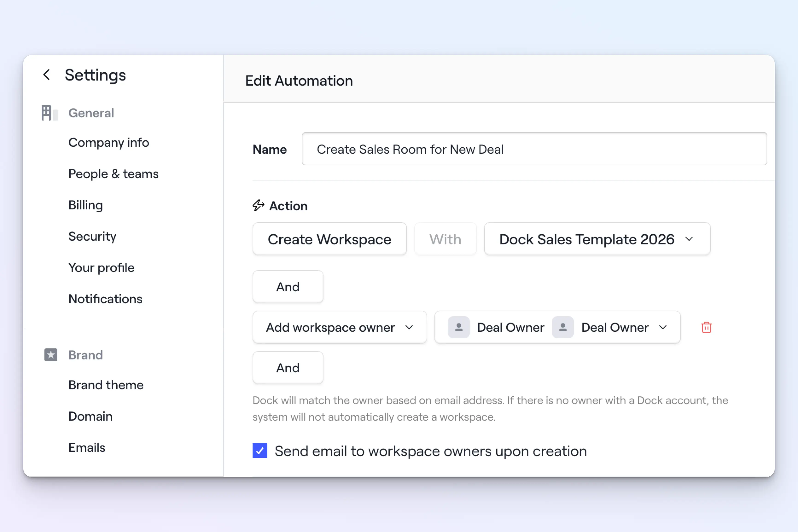Viewport: 798px width, 532px height.
Task: Click the back arrow next to Settings
Action: pos(47,75)
